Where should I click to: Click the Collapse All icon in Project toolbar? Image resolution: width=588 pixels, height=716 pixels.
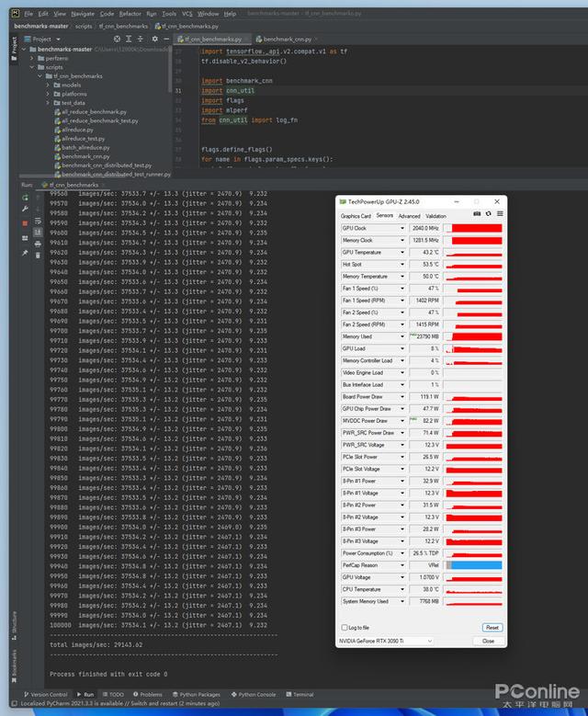tap(141, 40)
